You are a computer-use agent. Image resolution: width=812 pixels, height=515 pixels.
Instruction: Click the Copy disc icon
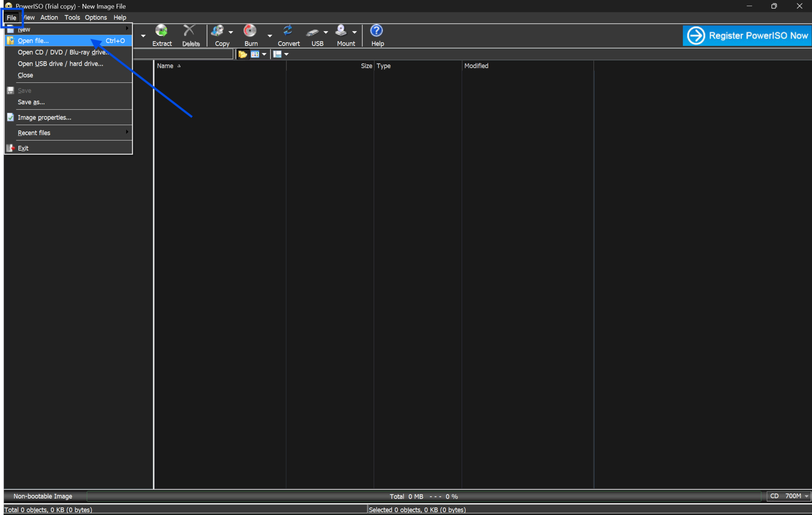218,31
